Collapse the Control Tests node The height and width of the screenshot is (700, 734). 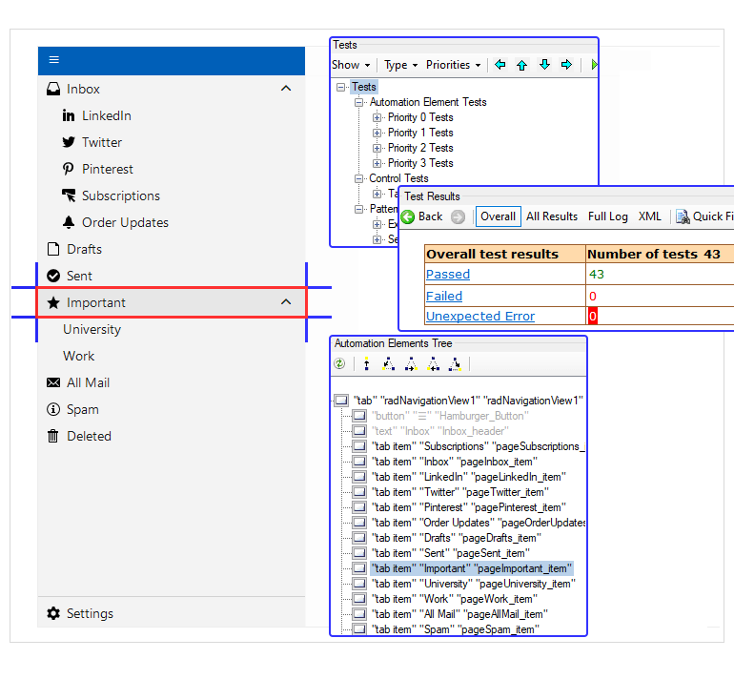tap(358, 178)
